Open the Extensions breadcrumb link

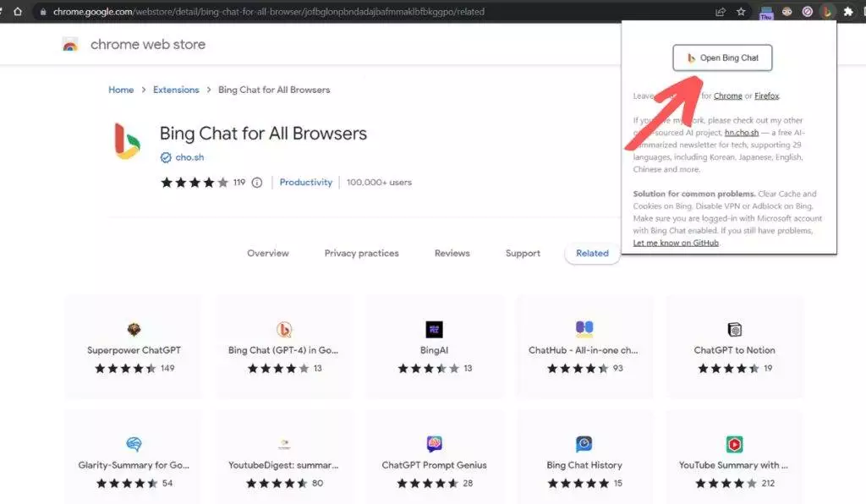click(176, 90)
